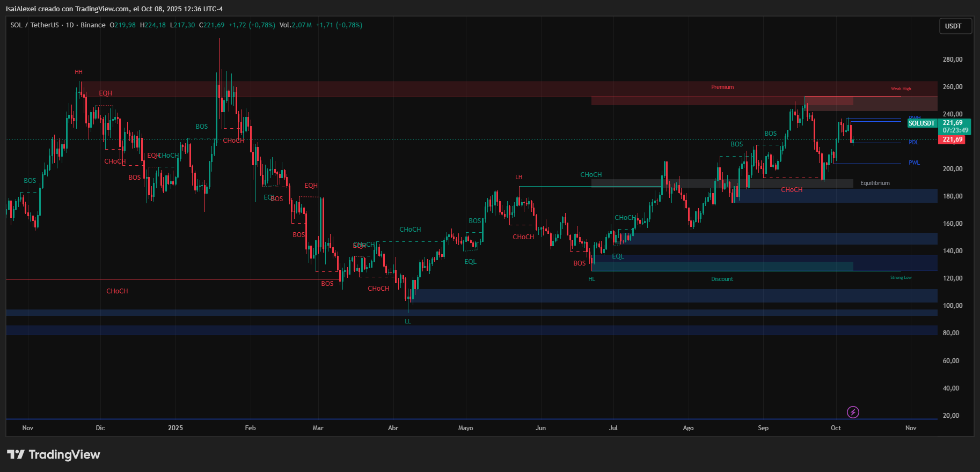The height and width of the screenshot is (472, 980).
Task: Click the green SOLUSDT symbol price label
Action: tap(922, 123)
